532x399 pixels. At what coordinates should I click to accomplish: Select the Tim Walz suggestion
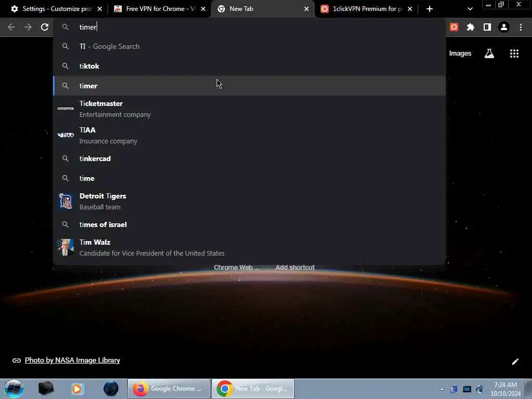[249, 247]
